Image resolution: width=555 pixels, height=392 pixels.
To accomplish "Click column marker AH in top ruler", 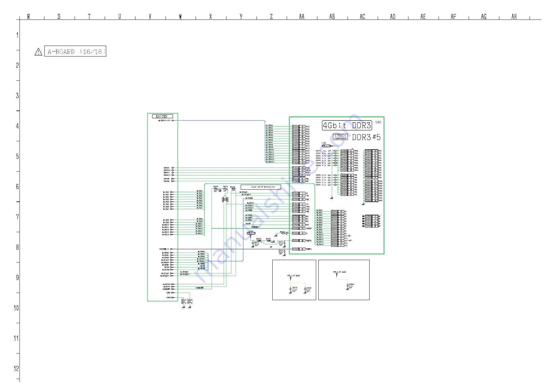I will point(514,16).
